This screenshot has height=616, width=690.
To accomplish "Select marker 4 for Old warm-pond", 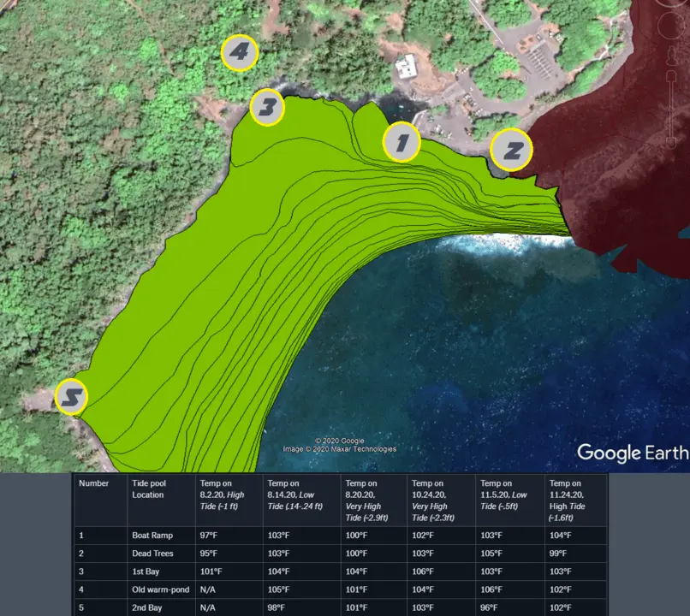I will [240, 54].
